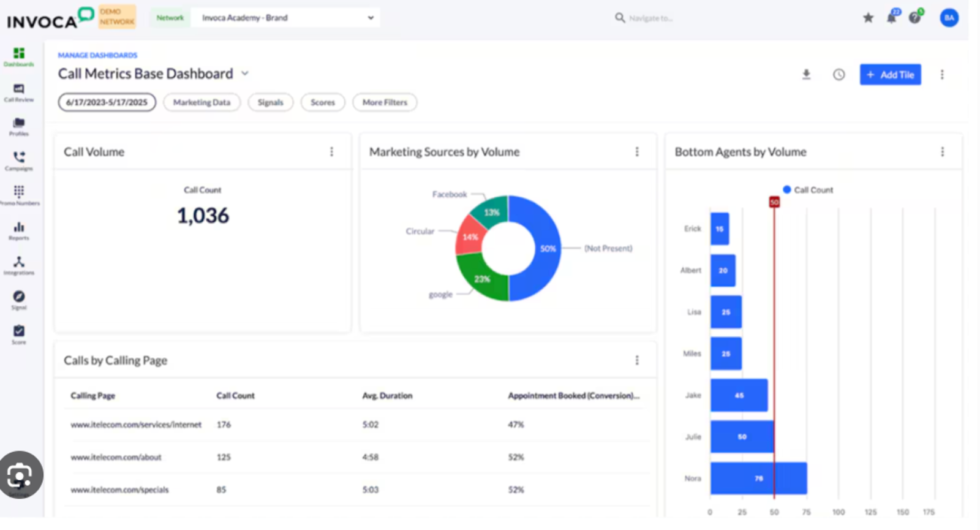Click Albert's bar in agents chart

pyautogui.click(x=723, y=270)
